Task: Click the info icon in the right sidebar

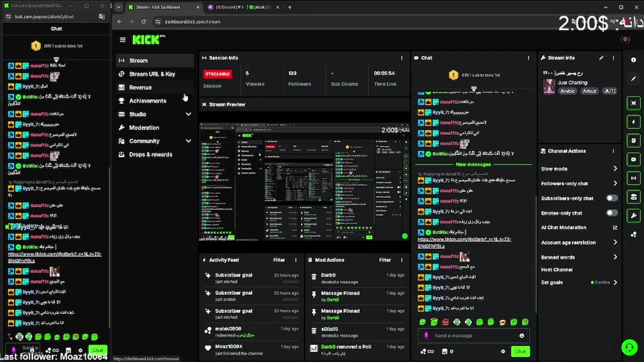Action: [633, 60]
